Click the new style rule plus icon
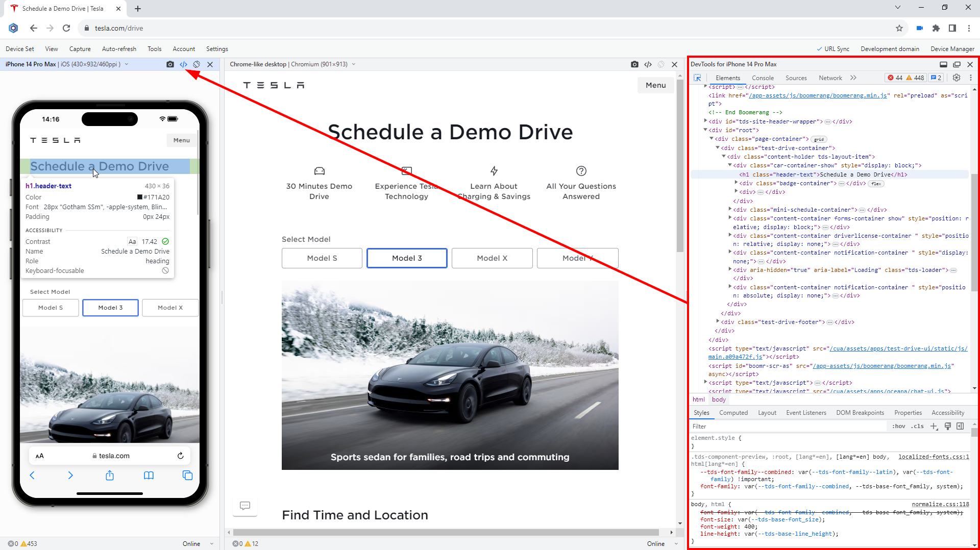This screenshot has width=980, height=550. [934, 426]
